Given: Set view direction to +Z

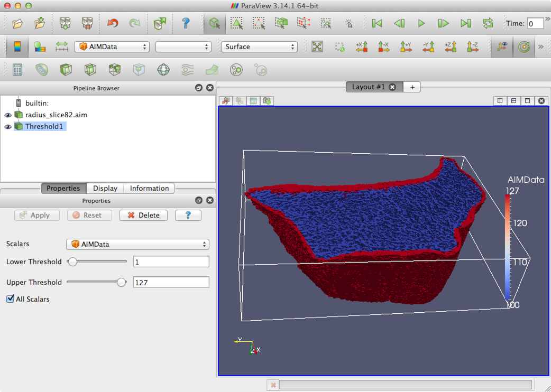Looking at the screenshot, I should 450,46.
